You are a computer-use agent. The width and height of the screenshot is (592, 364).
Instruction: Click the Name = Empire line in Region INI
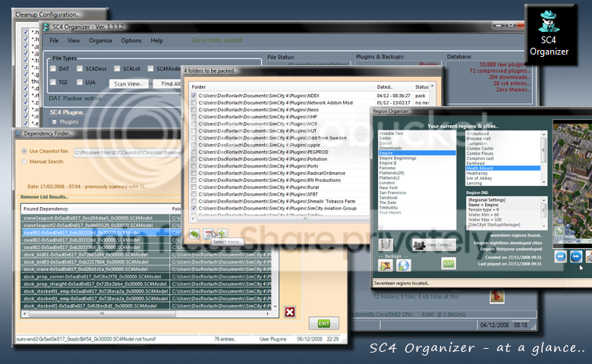[x=483, y=205]
